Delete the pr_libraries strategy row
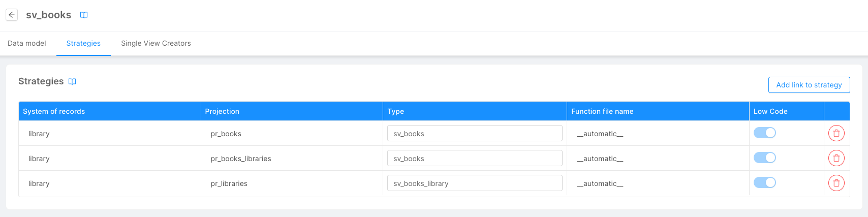 tap(836, 183)
